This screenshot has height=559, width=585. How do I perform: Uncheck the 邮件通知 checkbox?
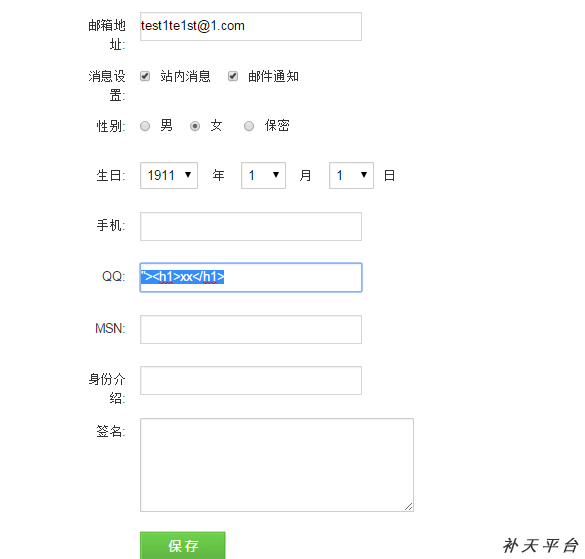tap(233, 76)
